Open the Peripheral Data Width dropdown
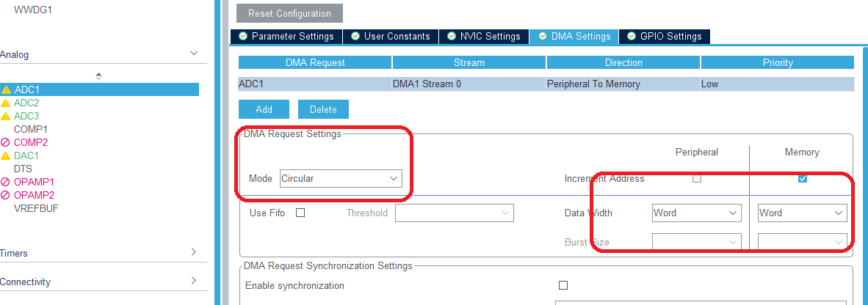 pos(696,213)
